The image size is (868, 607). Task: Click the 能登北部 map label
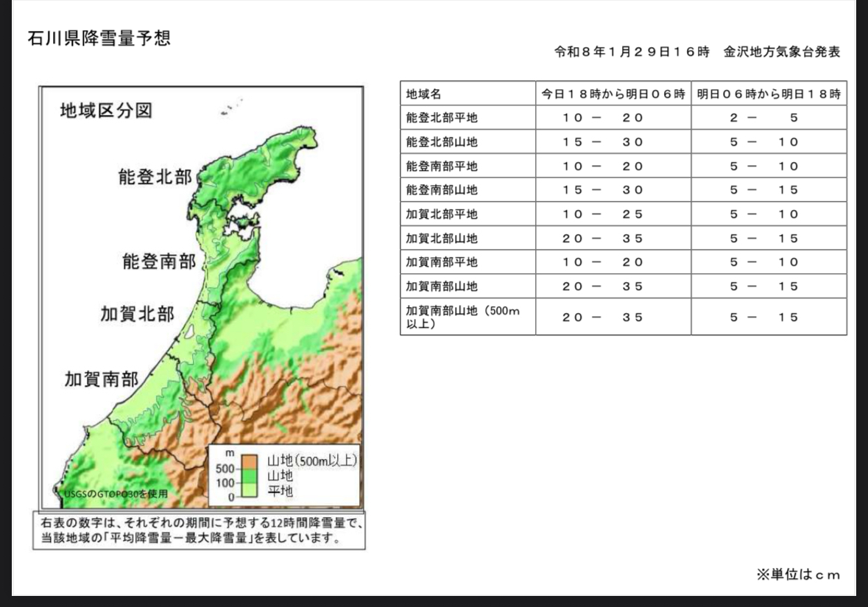(155, 177)
